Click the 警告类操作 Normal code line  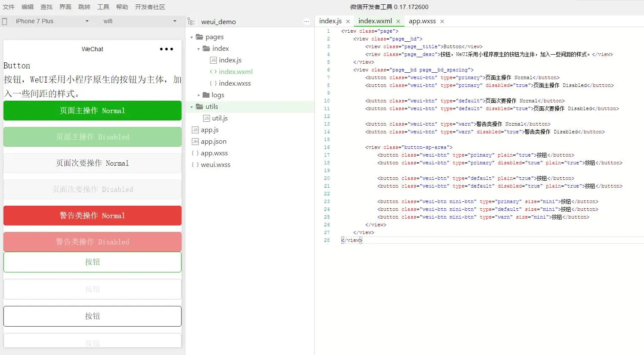pos(458,124)
